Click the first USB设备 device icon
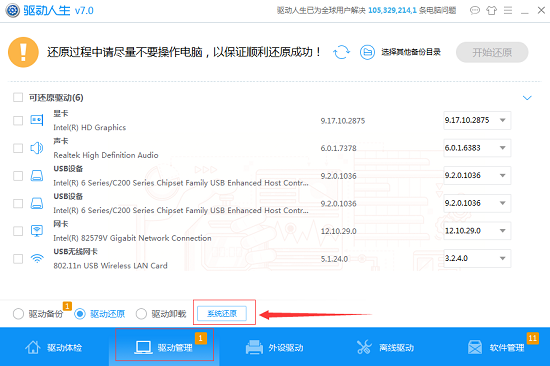This screenshot has height=366, width=550. (x=37, y=175)
